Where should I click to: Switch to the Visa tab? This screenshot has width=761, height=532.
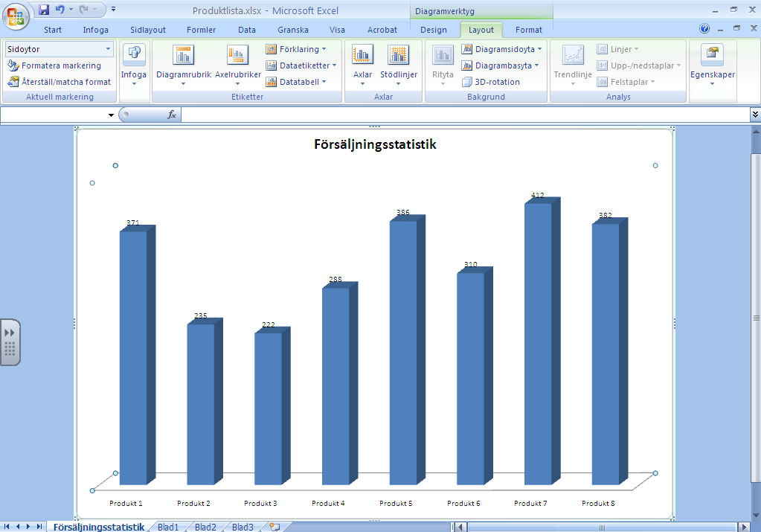[337, 30]
